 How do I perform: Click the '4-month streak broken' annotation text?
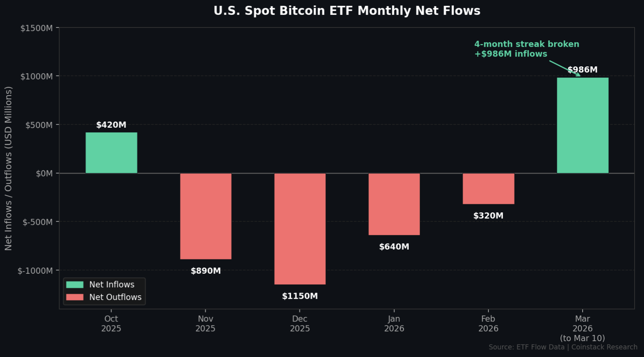tap(527, 44)
